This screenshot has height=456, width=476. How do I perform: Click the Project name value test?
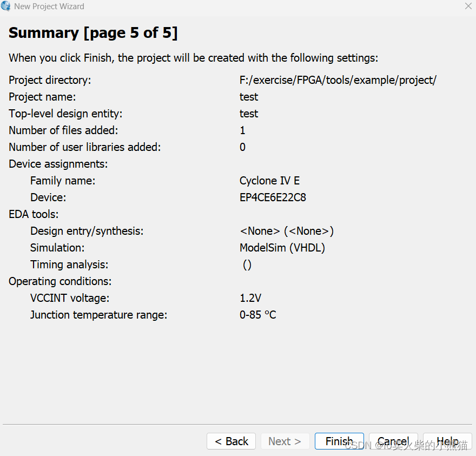tap(249, 97)
